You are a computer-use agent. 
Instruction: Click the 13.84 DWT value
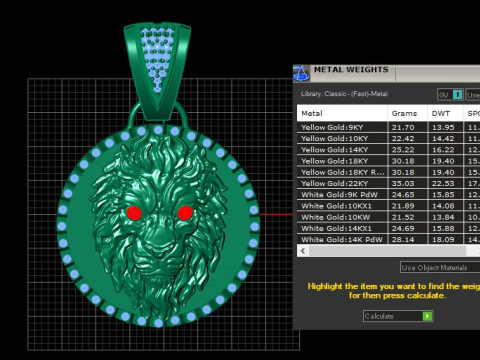coord(443,217)
